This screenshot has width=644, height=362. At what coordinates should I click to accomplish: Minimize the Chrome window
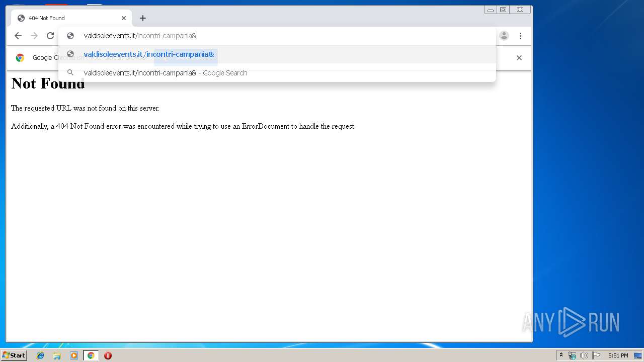(x=491, y=10)
